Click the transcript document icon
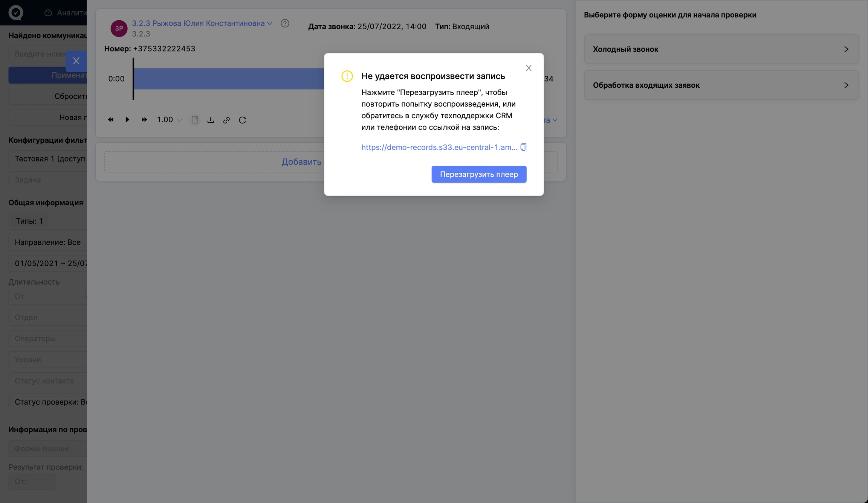The height and width of the screenshot is (503, 868). click(x=194, y=120)
